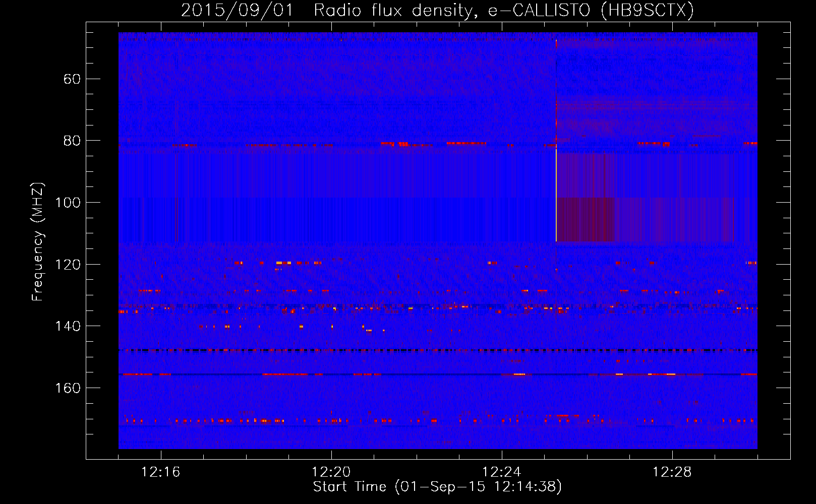The height and width of the screenshot is (504, 816).
Task: Click the 12:16 time tick label
Action: (x=161, y=472)
